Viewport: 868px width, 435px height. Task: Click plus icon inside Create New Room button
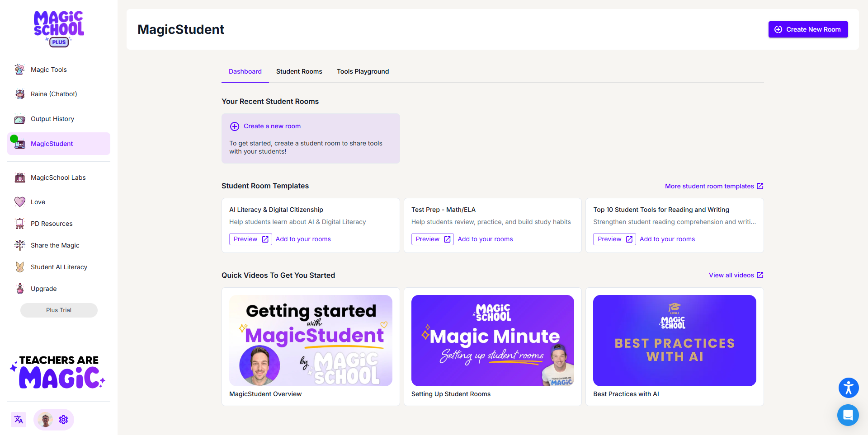tap(778, 29)
